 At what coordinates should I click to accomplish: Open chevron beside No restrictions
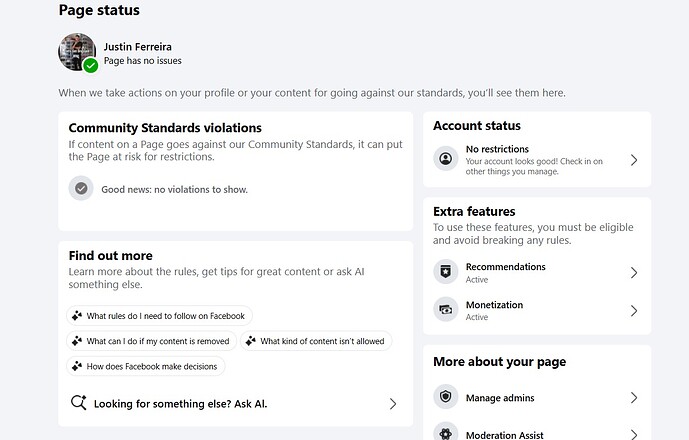[634, 160]
